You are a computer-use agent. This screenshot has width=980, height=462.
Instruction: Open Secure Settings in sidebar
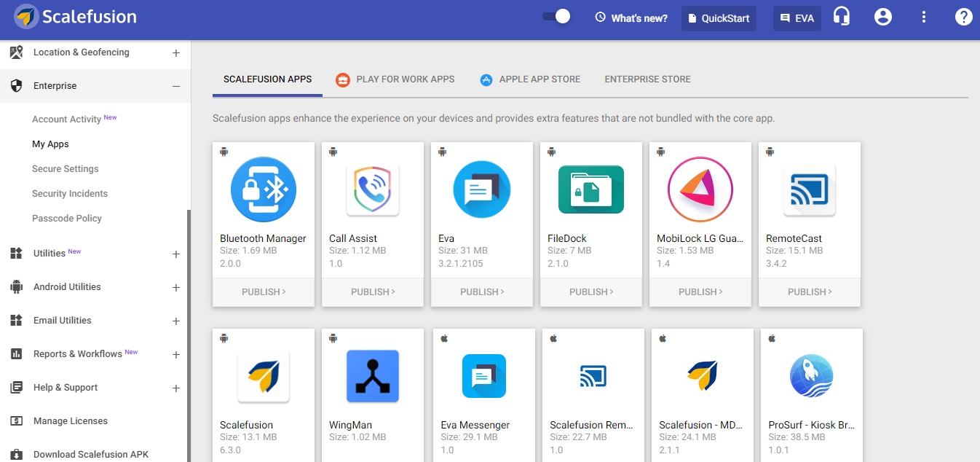(66, 169)
